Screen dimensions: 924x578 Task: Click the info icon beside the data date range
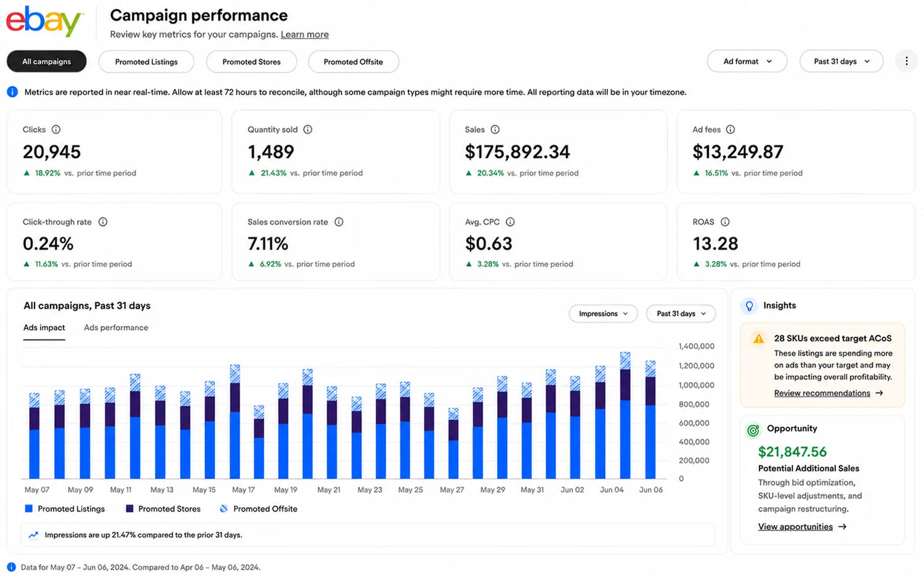coord(11,567)
